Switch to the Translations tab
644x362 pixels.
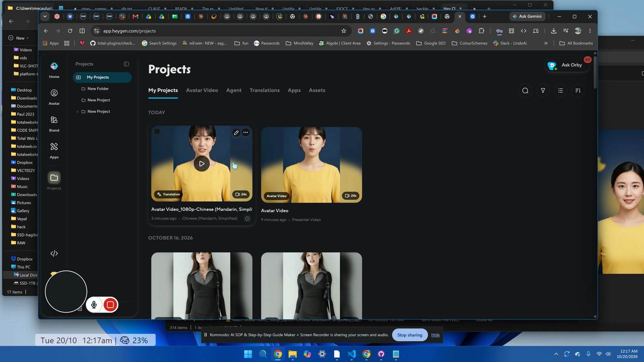[x=264, y=90]
